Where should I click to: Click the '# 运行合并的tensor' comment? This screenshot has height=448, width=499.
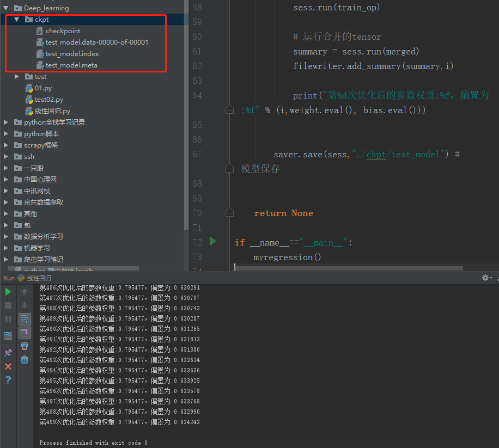337,36
